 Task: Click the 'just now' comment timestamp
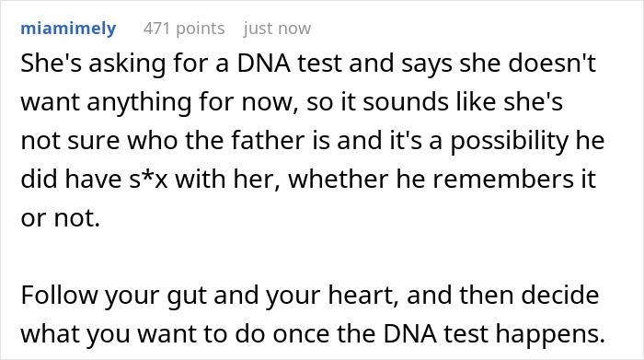point(277,29)
